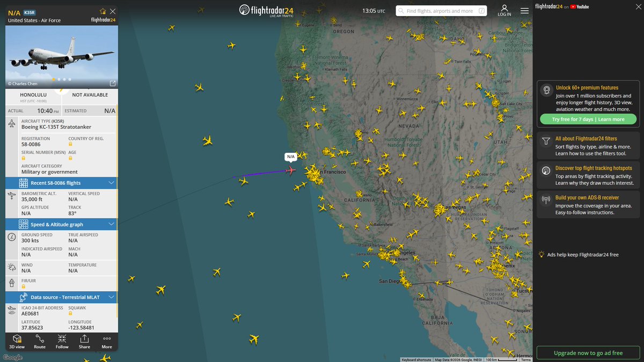Click the calendar icon for recent flights

tap(23, 183)
